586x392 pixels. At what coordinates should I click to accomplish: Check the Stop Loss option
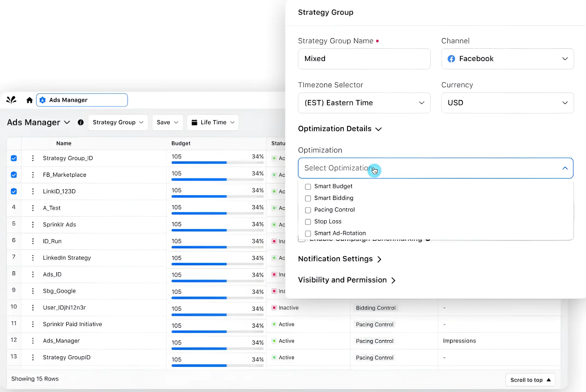pos(308,222)
